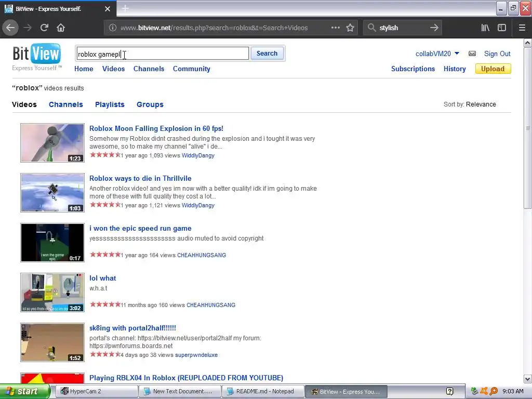This screenshot has height=399, width=532.
Task: Submit browser search with the arrow icon
Action: (x=434, y=28)
